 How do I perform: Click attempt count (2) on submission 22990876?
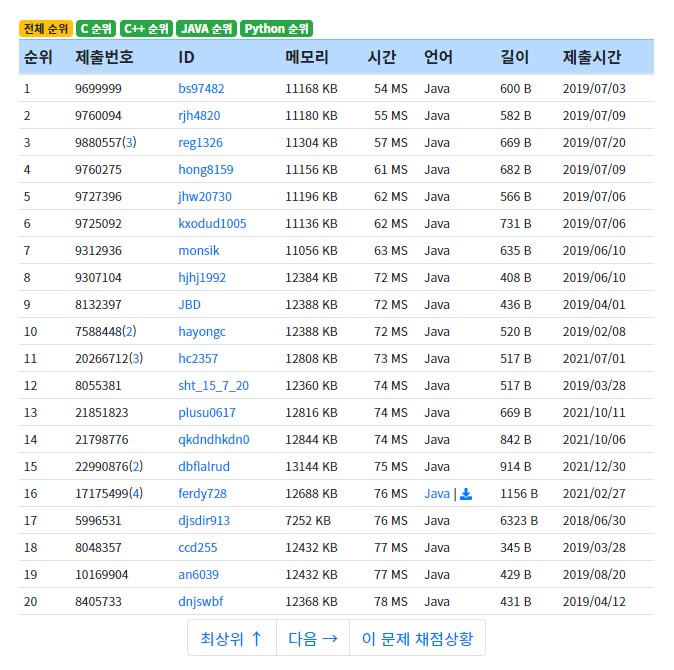tap(136, 467)
